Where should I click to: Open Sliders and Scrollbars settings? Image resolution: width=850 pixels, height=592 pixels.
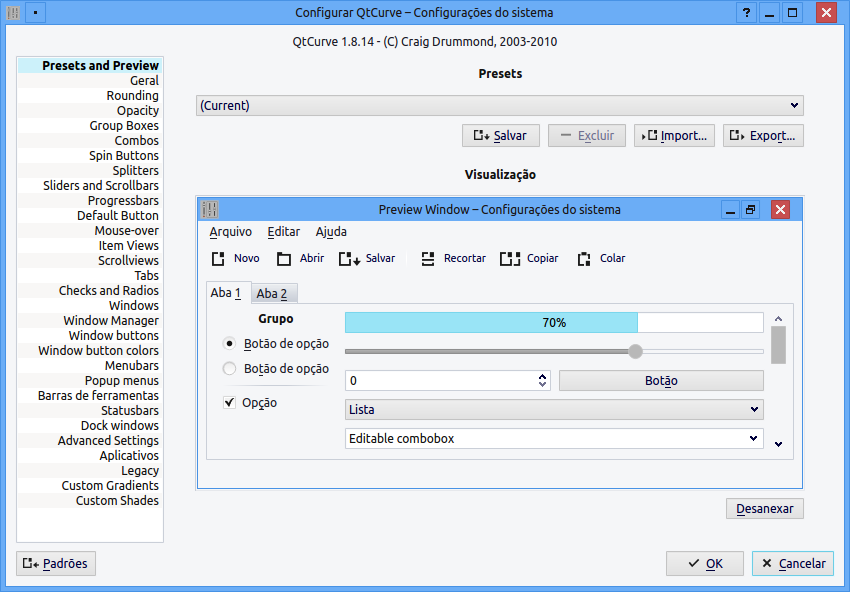point(89,185)
